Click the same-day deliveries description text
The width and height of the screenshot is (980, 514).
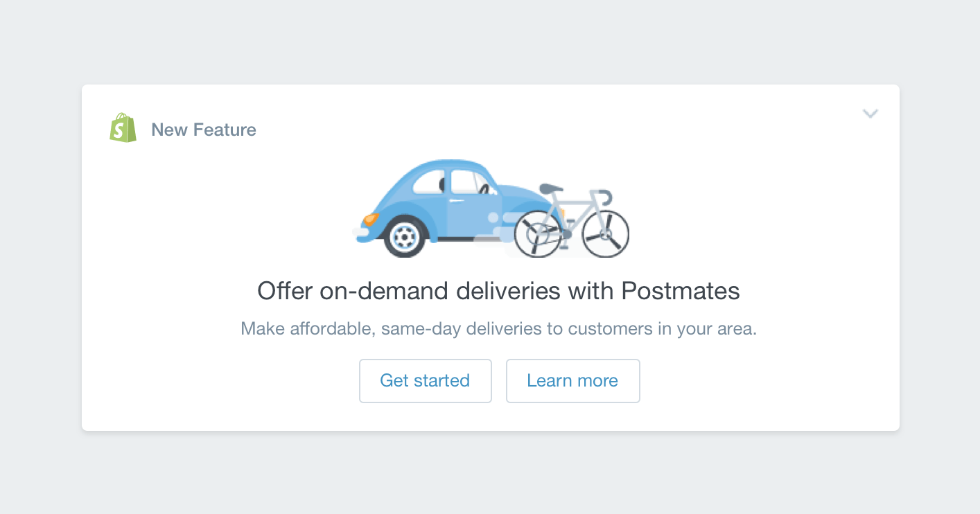(498, 328)
